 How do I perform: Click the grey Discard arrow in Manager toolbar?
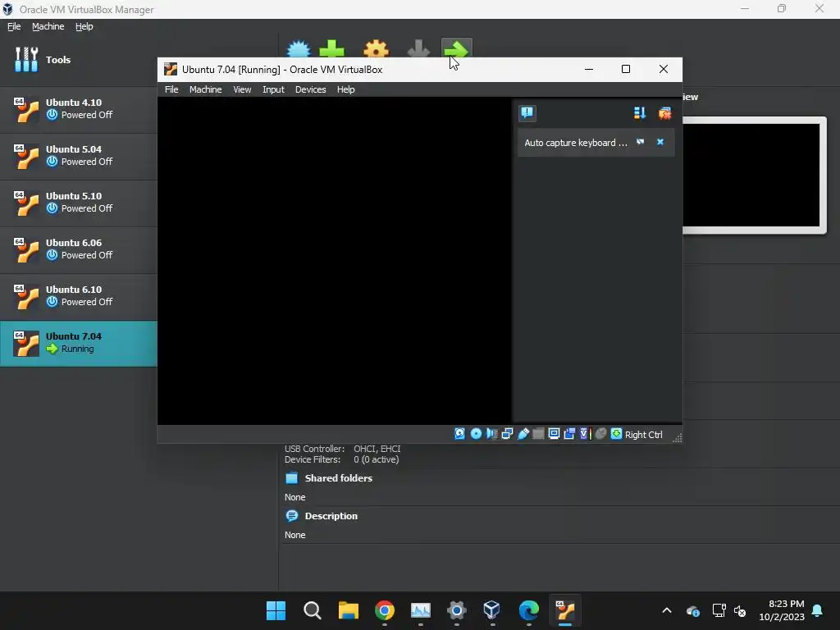coord(418,49)
